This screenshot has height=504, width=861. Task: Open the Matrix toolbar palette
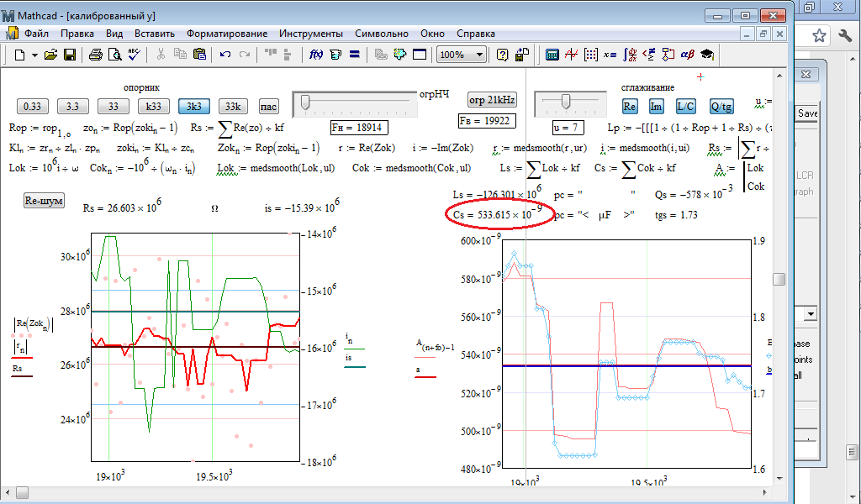589,55
